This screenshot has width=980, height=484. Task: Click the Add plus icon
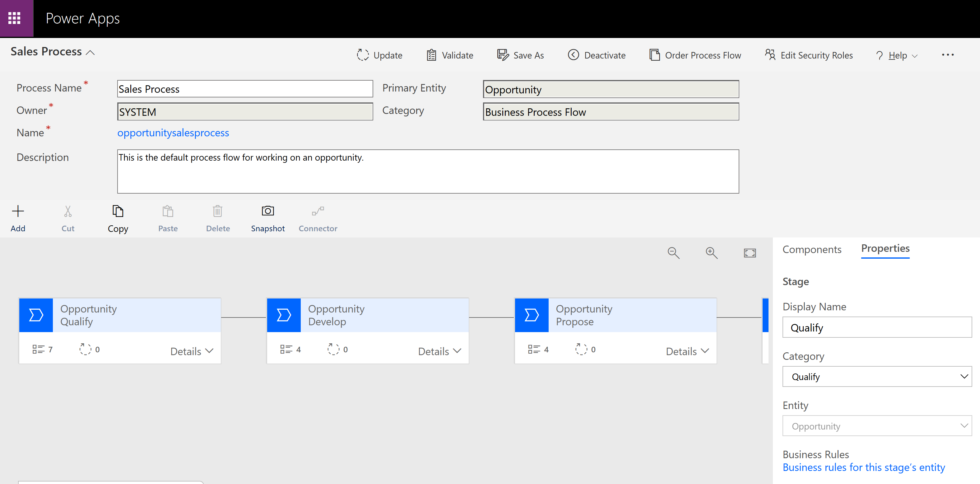(18, 211)
